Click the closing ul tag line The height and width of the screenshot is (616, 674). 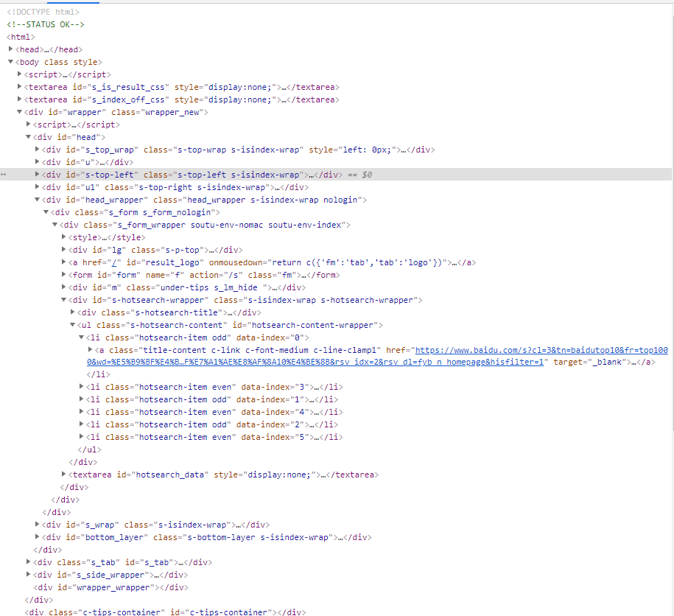coord(89,449)
